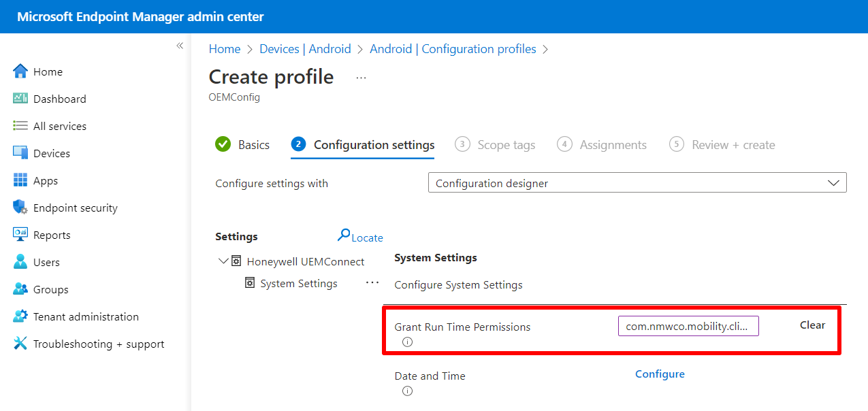Viewport: 868px width, 411px height.
Task: Click the OEMConfig subtitle text
Action: (x=234, y=97)
